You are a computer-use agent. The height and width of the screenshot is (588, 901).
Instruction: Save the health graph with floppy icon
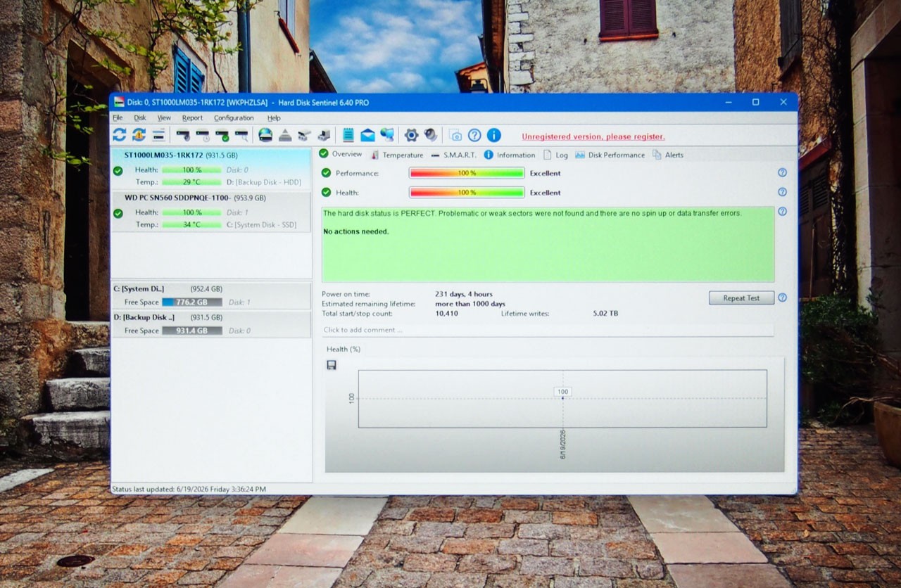click(x=332, y=365)
